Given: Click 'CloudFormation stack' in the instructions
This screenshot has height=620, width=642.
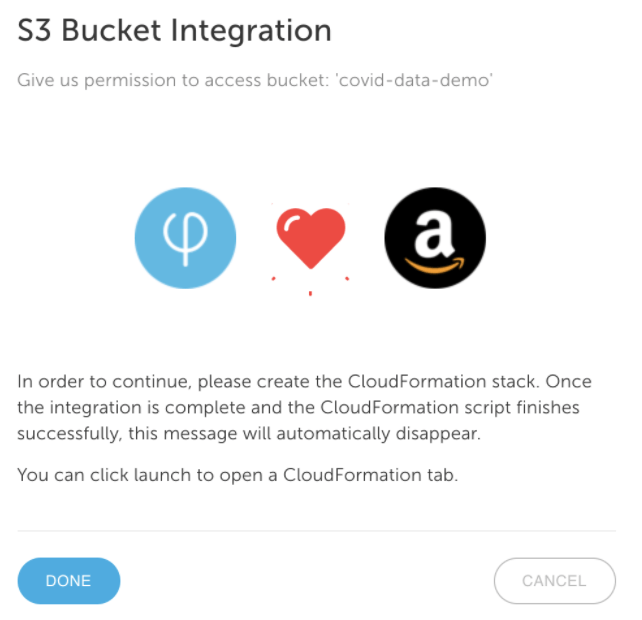Looking at the screenshot, I should pos(442,381).
